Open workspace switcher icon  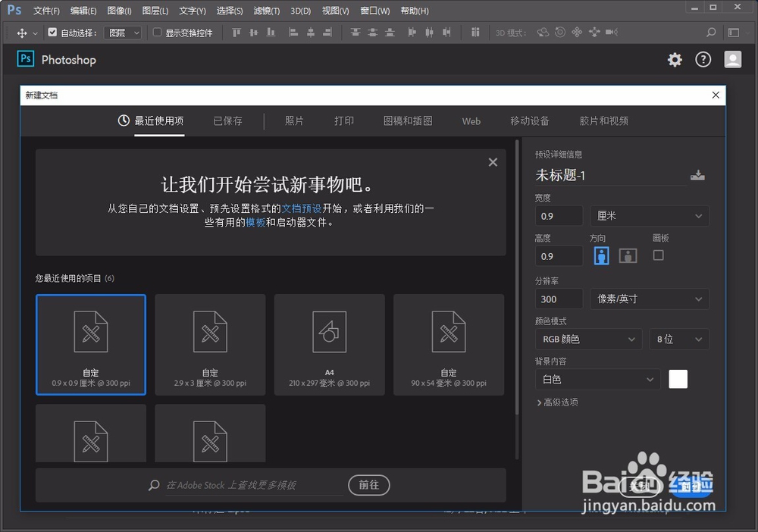tap(733, 33)
